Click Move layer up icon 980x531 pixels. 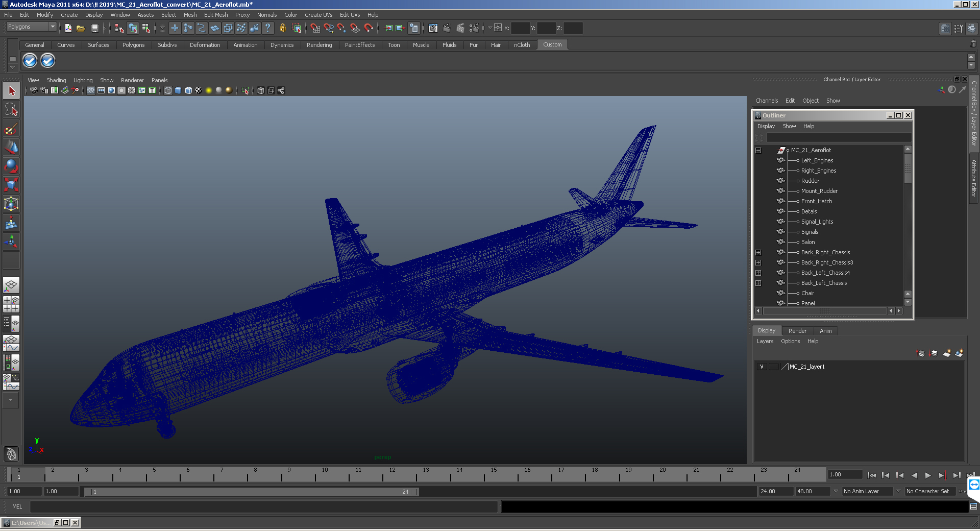point(921,353)
